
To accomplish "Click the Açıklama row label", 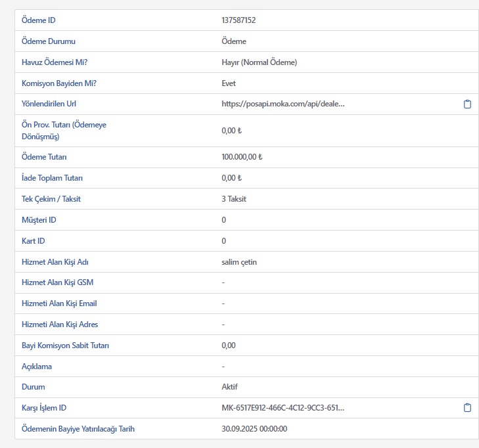I will (37, 366).
